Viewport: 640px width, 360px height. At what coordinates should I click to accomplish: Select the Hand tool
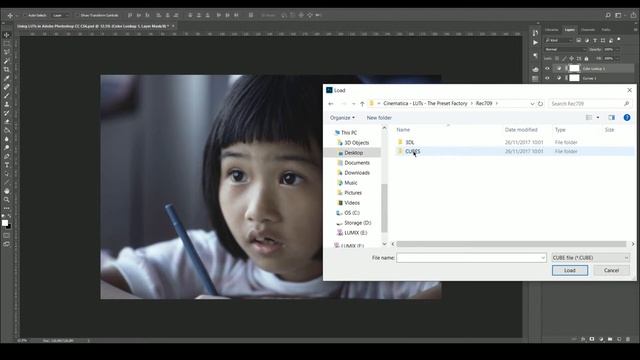pyautogui.click(x=7, y=191)
